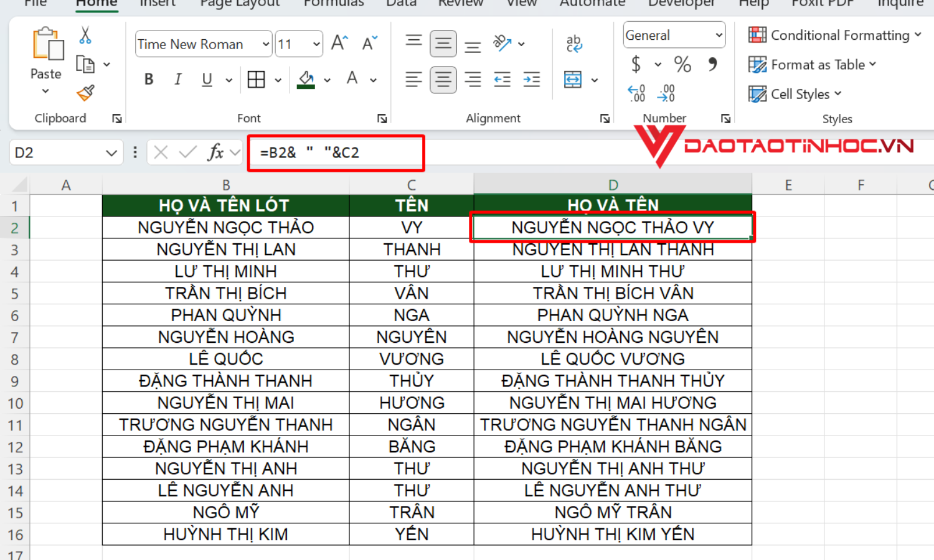Viewport: 934px width, 560px height.
Task: Open the Data ribbon tab
Action: pyautogui.click(x=401, y=4)
